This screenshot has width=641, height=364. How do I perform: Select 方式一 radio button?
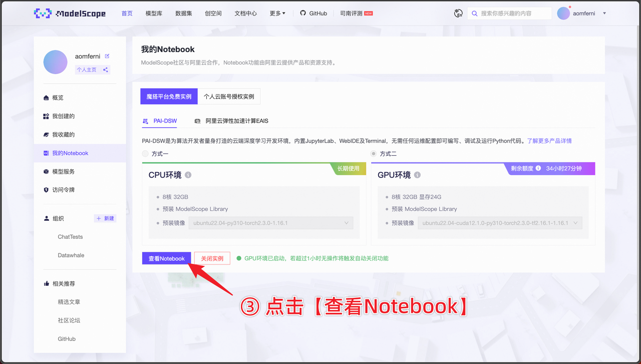coord(145,154)
